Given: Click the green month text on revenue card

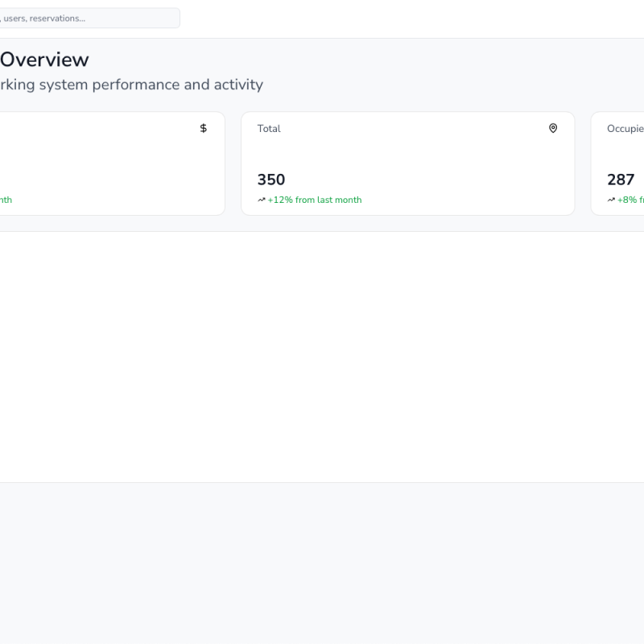Looking at the screenshot, I should (6, 200).
